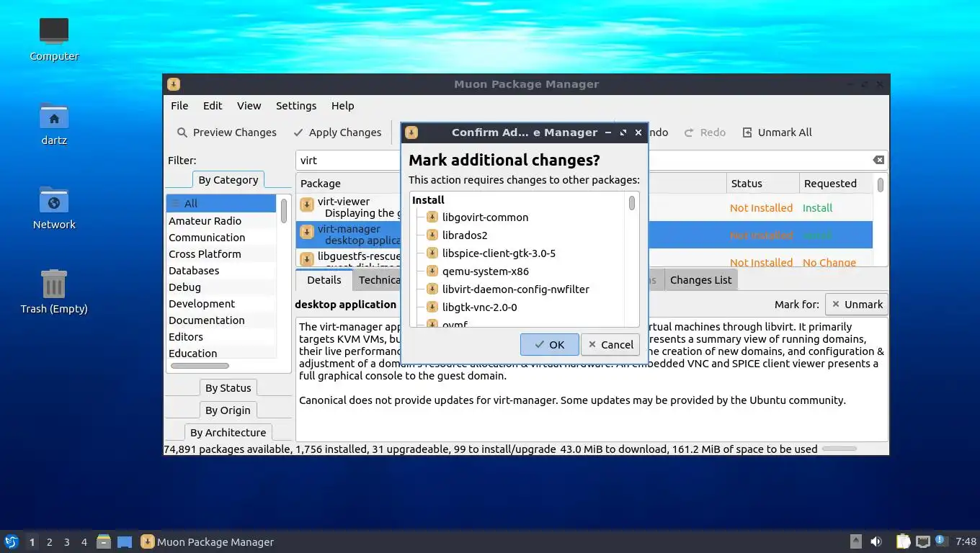980x553 pixels.
Task: Select the Communication category
Action: click(221, 238)
